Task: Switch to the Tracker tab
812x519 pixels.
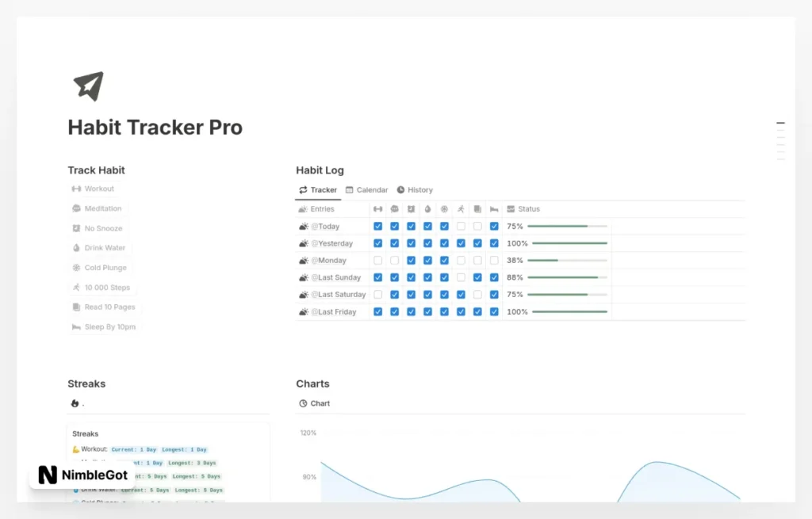Action: point(318,190)
